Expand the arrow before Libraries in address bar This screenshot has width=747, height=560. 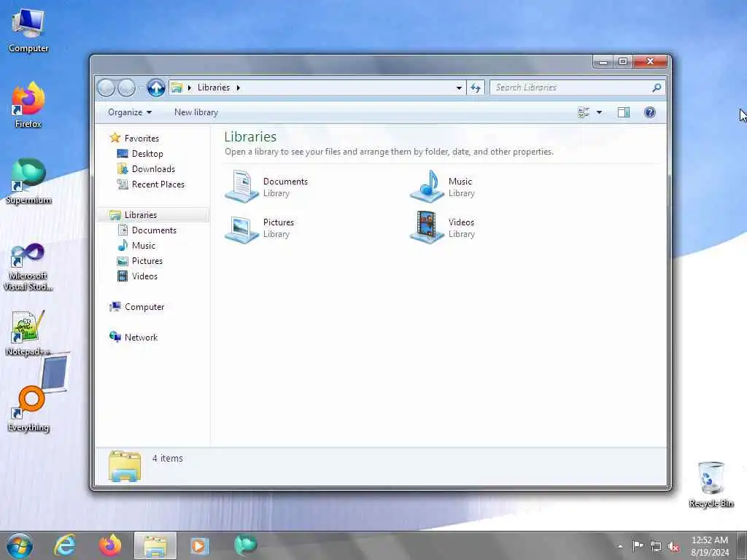[190, 87]
